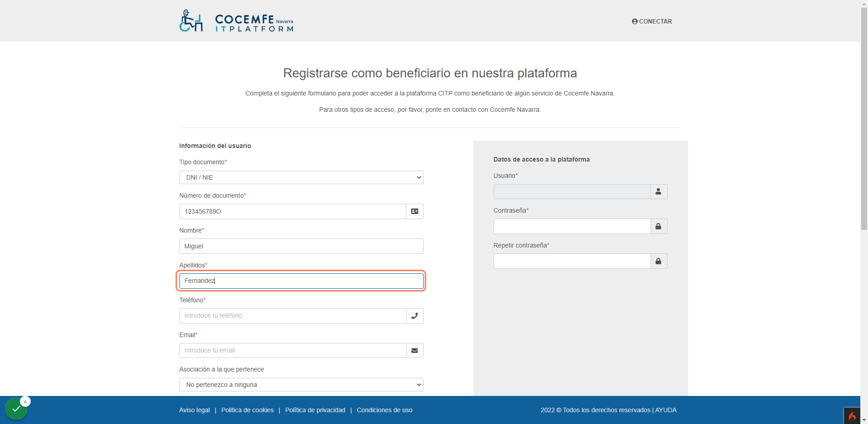Open the CONECTAR login link
Viewport: 868px width, 424px height.
click(x=652, y=21)
